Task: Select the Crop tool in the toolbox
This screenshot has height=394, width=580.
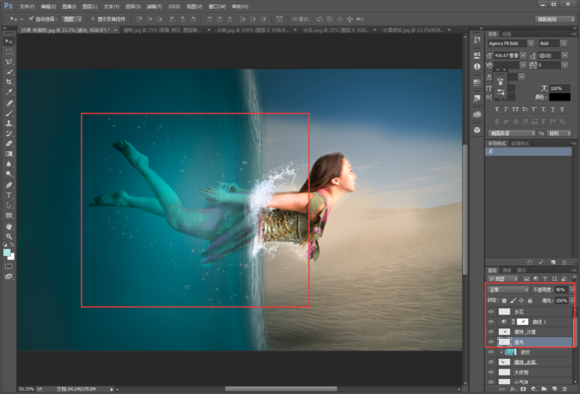Action: [9, 82]
